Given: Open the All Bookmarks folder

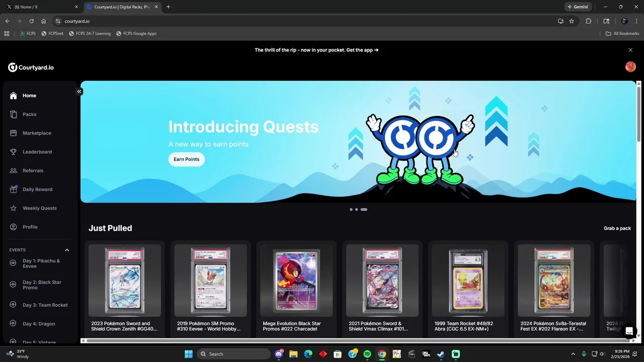Looking at the screenshot, I should coord(622,34).
